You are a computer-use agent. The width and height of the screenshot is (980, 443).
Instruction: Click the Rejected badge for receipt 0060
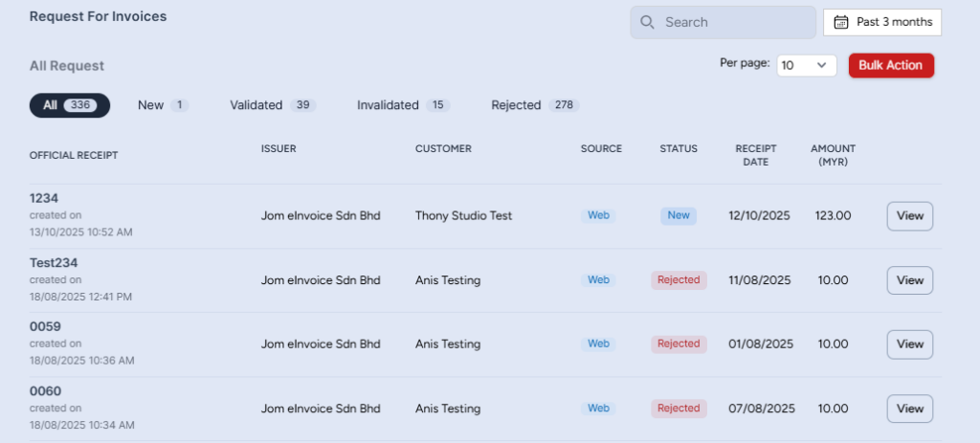[679, 408]
